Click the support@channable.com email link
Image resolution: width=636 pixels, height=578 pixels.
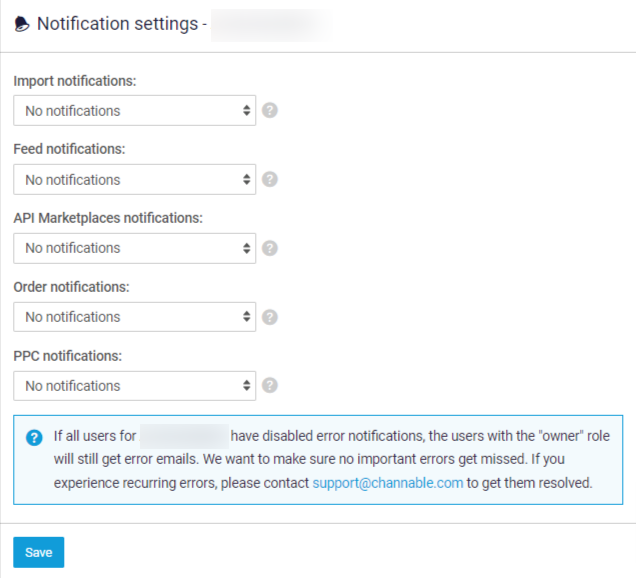tap(387, 483)
